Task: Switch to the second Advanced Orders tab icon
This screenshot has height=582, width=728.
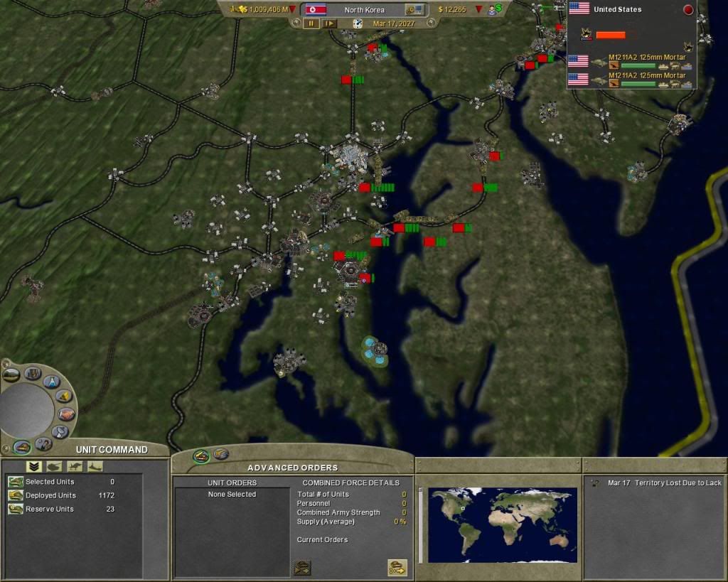Action: coord(221,453)
